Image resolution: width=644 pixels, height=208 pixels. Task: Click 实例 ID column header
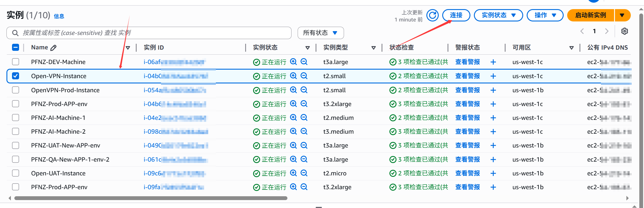[154, 48]
